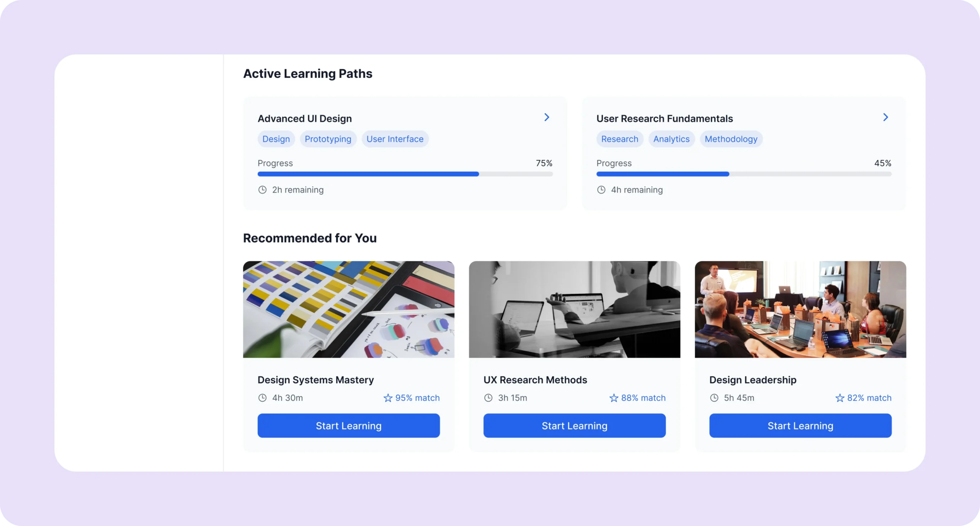Click the clock icon beside 4h remaining

(x=601, y=190)
